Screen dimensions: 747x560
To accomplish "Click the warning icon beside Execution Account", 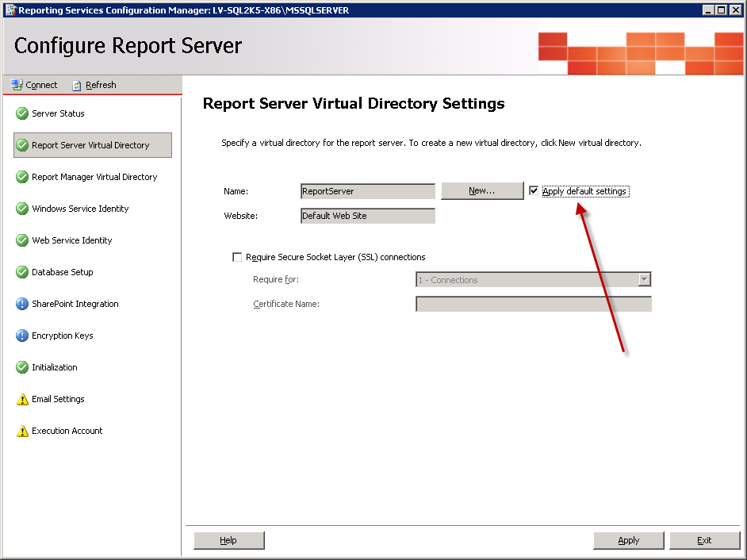I will 22,431.
